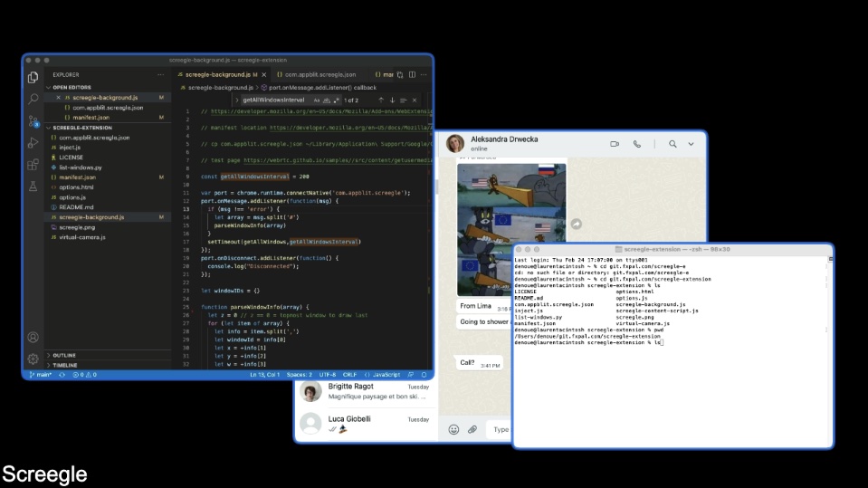Toggle Find in Selection in find widget
This screenshot has height=488, width=868.
pos(403,100)
